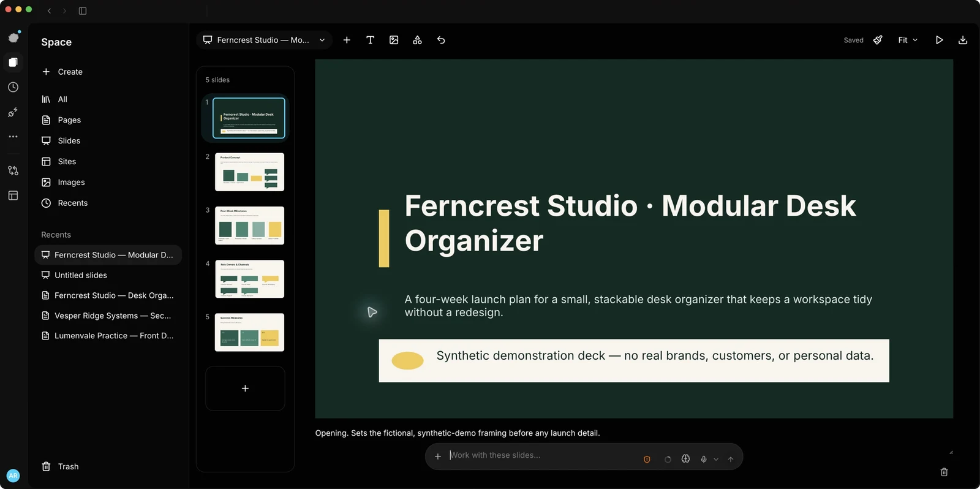
Task: Open the layout panel icon in the left rail
Action: tap(13, 195)
